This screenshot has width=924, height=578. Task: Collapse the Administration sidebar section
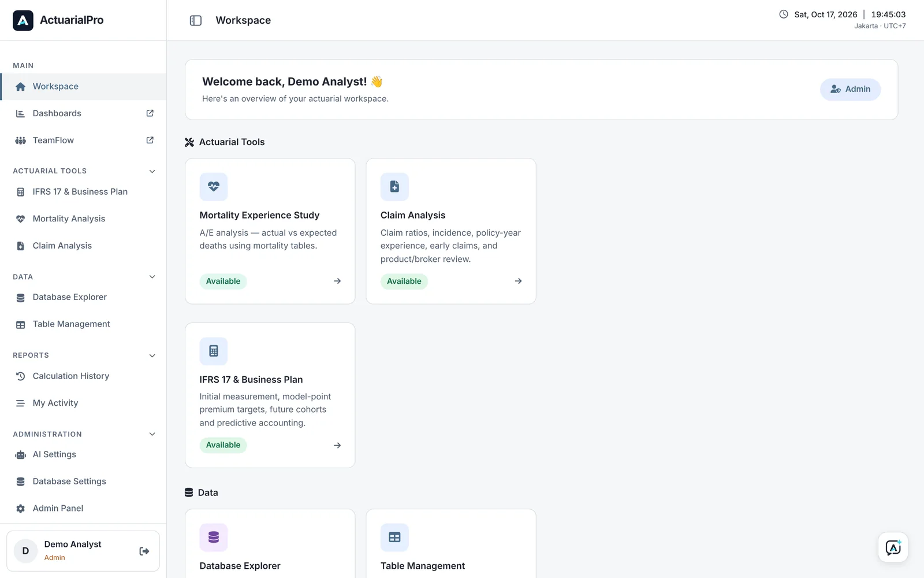pyautogui.click(x=152, y=434)
